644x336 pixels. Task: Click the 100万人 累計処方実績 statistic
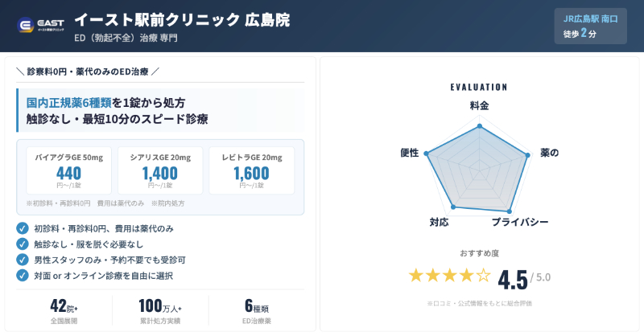tap(160, 312)
